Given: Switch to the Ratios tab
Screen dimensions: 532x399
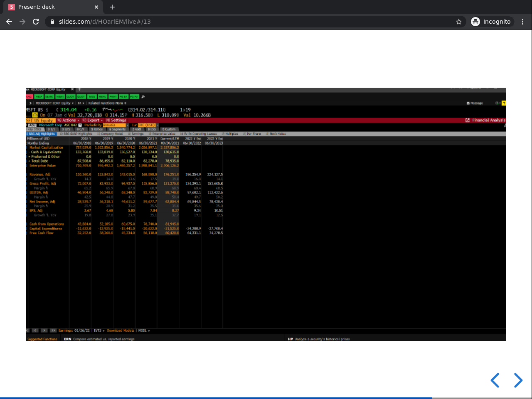Looking at the screenshot, I should (x=97, y=129).
